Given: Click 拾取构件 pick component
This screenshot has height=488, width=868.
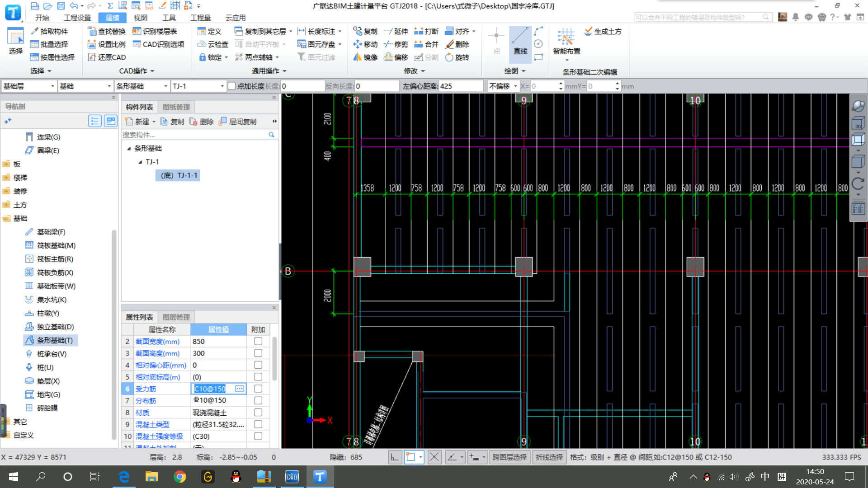Looking at the screenshot, I should tap(49, 31).
